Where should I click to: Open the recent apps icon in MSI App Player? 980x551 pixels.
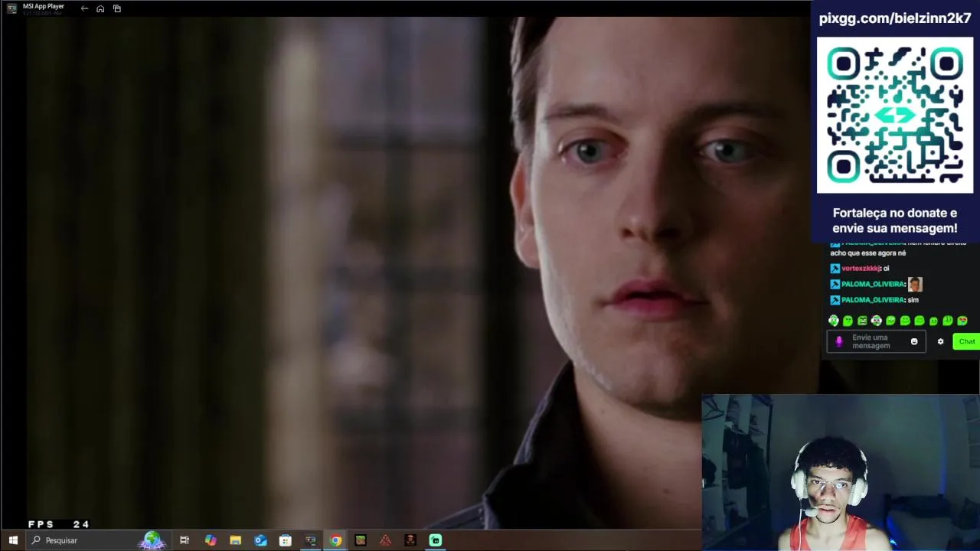[x=117, y=8]
